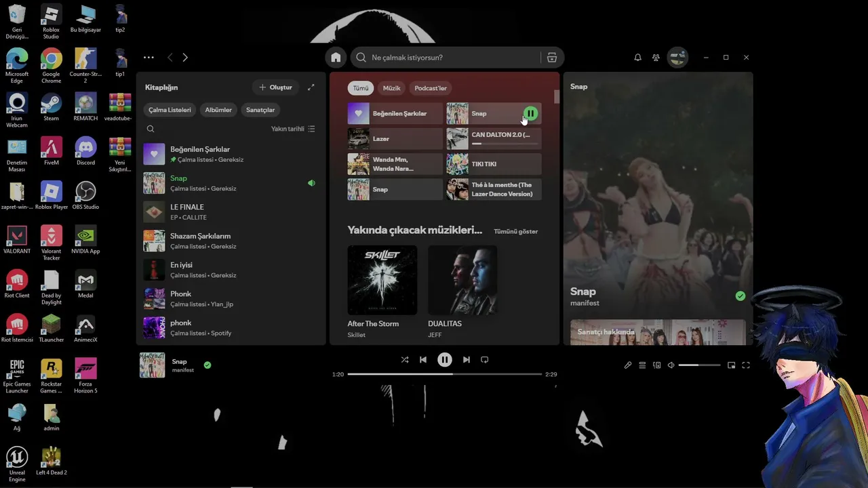Expand the library panel to full view

point(311,87)
